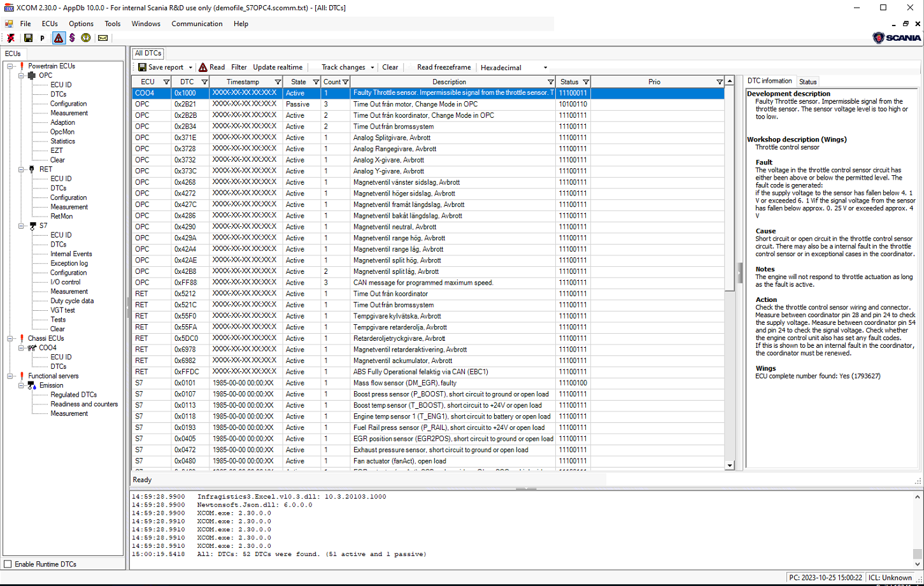Click the red X disconnect toolbar icon

coord(11,38)
